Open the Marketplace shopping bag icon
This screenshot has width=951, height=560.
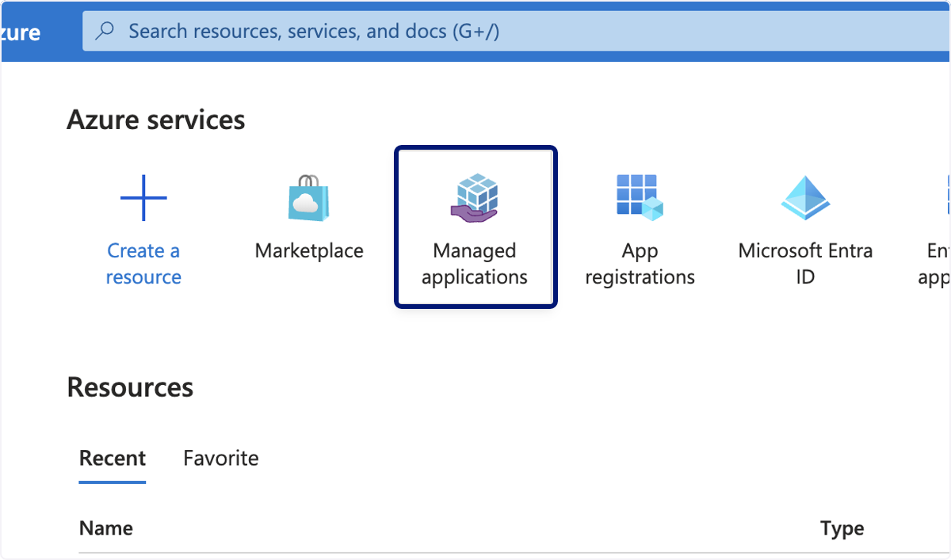308,198
